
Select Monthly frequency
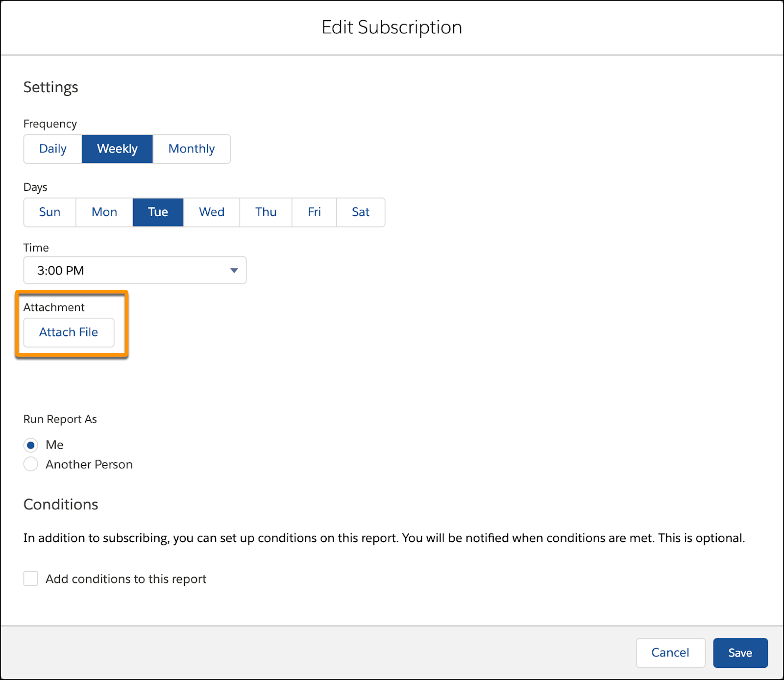click(x=191, y=149)
